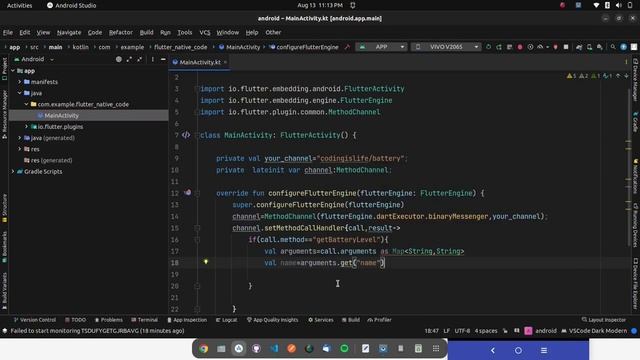This screenshot has width=640, height=360.
Task: Open the Android project view dropdown
Action: pos(34,59)
